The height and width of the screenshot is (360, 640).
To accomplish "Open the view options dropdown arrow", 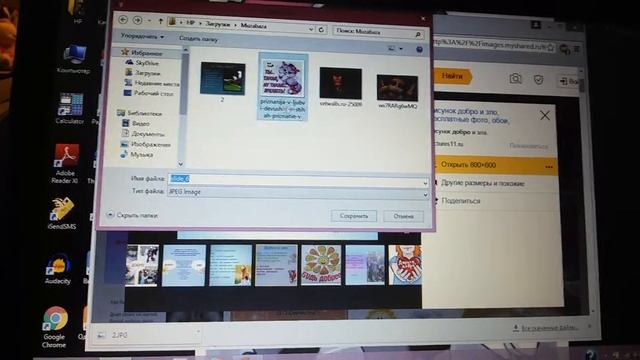I will [x=401, y=49].
